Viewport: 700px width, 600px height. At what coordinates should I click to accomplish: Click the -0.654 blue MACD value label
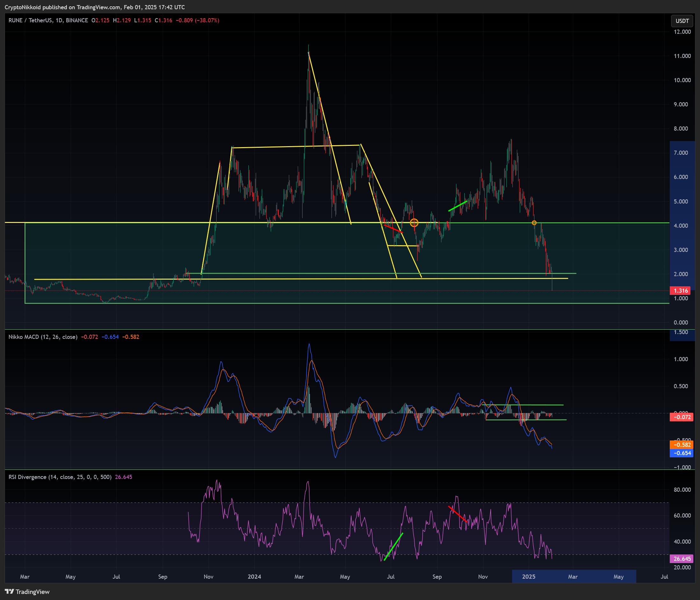point(682,454)
